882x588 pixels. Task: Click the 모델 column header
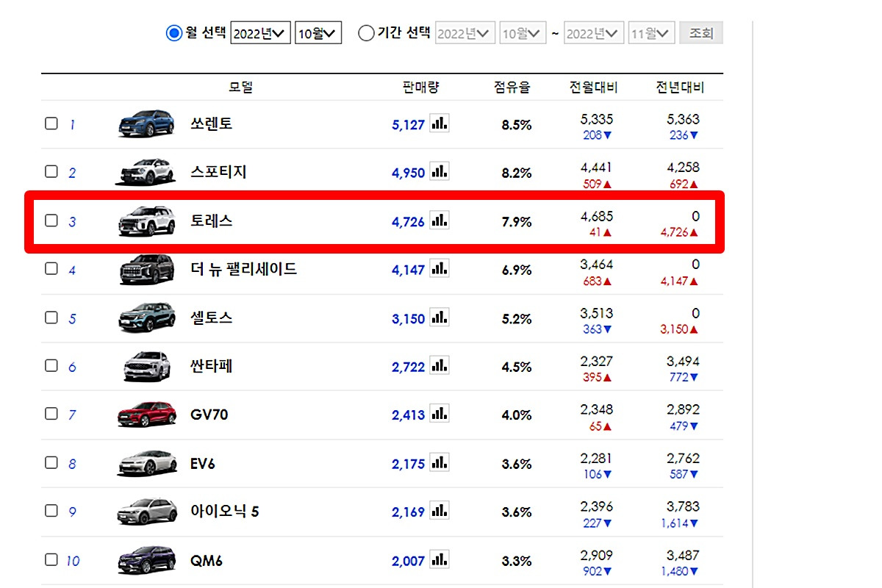tap(240, 87)
